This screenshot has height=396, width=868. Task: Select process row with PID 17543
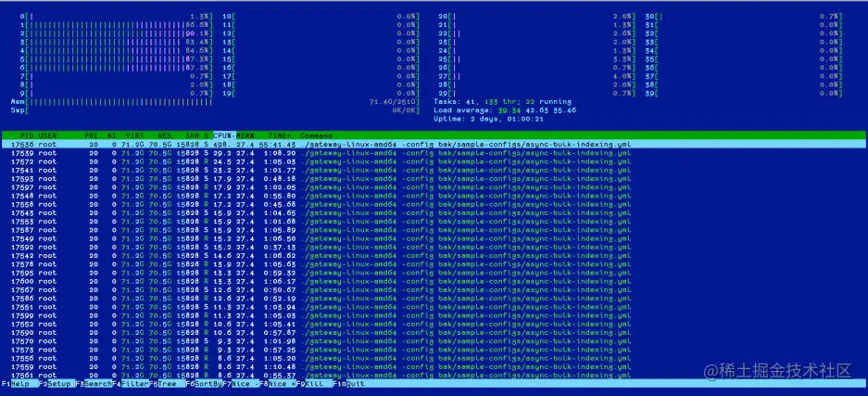434,212
